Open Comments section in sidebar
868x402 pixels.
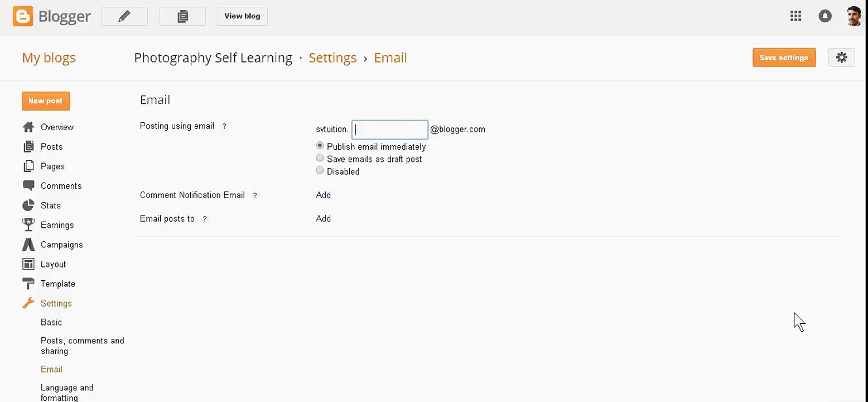point(61,186)
